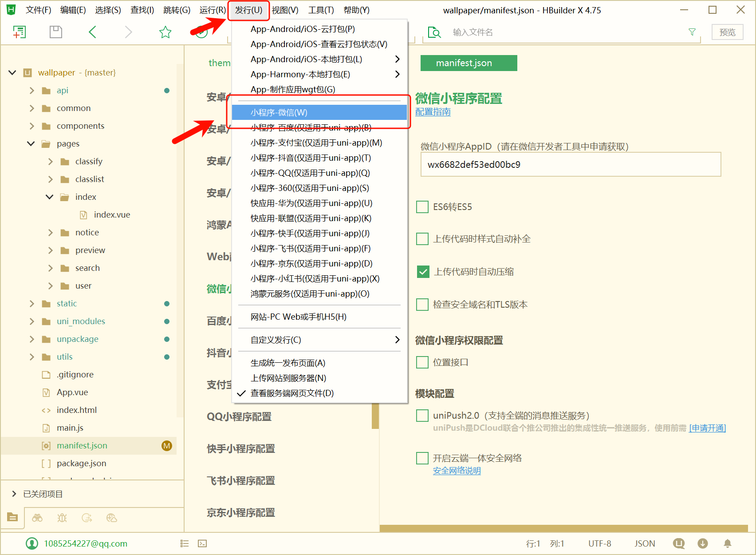Open the 工具(T) menu
Image resolution: width=756 pixels, height=555 pixels.
click(321, 10)
